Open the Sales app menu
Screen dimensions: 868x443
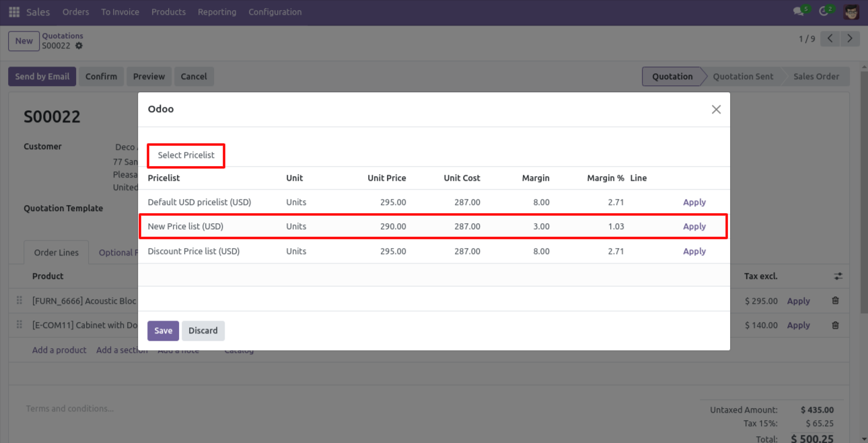[x=38, y=12]
